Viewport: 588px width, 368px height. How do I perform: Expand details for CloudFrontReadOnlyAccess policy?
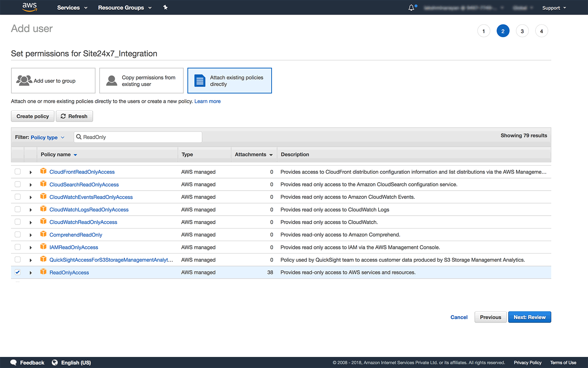31,171
